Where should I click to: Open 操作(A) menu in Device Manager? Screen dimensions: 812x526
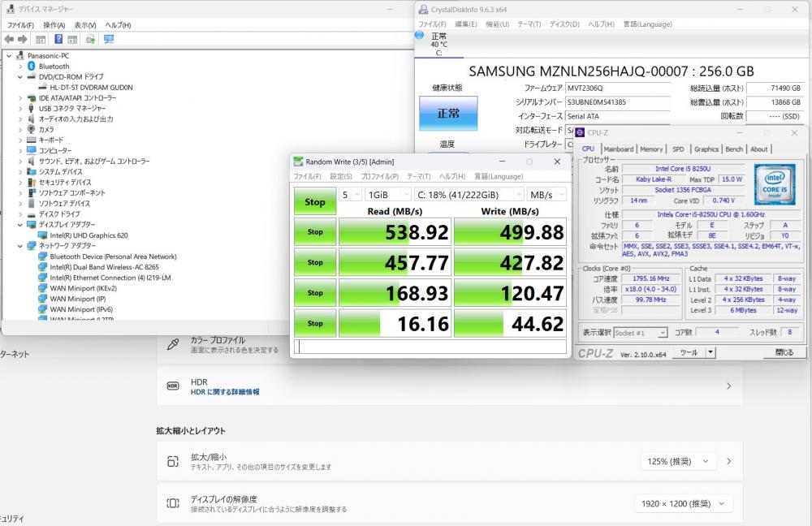pyautogui.click(x=54, y=25)
